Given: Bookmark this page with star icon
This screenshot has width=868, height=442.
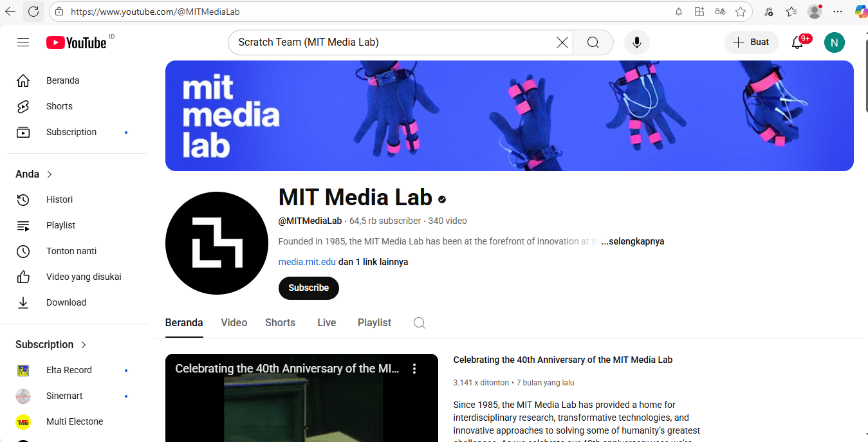Looking at the screenshot, I should pyautogui.click(x=741, y=12).
